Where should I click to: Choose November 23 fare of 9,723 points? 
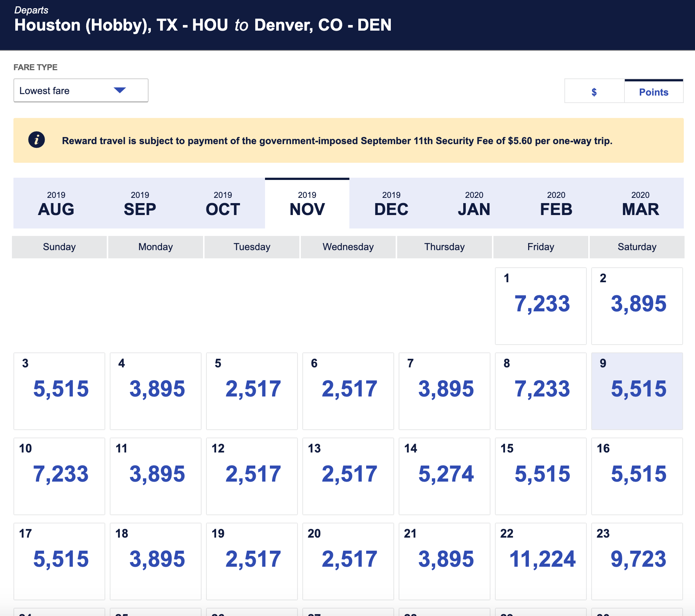coord(637,561)
